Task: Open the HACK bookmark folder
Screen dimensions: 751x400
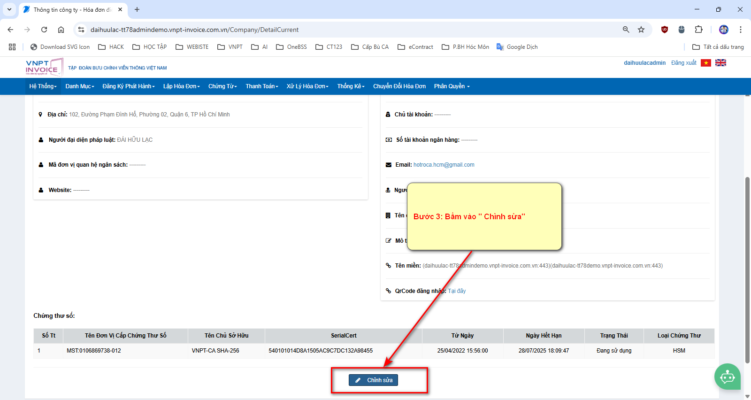Action: coord(111,47)
